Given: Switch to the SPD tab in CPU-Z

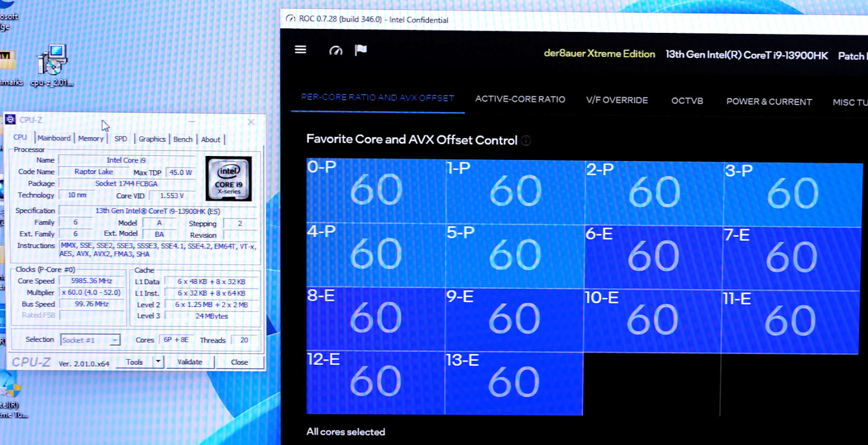Looking at the screenshot, I should 121,139.
